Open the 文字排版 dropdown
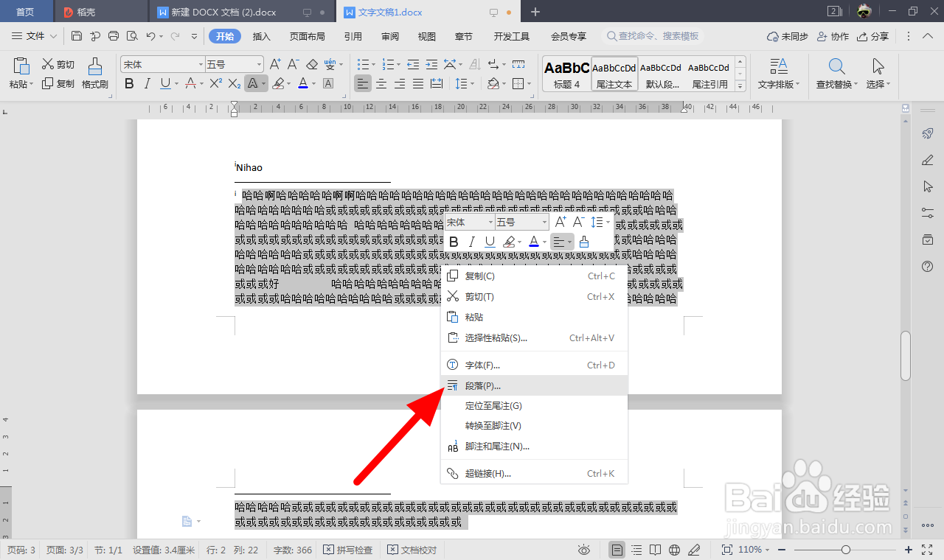 (x=779, y=74)
